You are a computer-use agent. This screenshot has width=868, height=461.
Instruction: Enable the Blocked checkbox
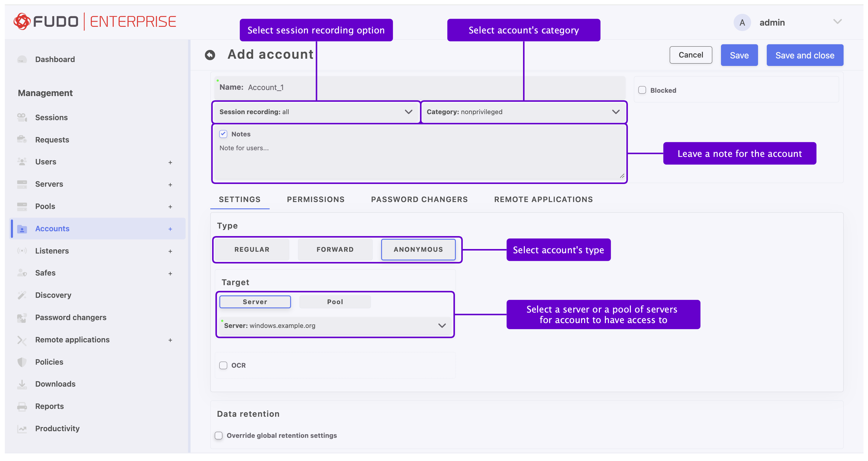pos(642,90)
